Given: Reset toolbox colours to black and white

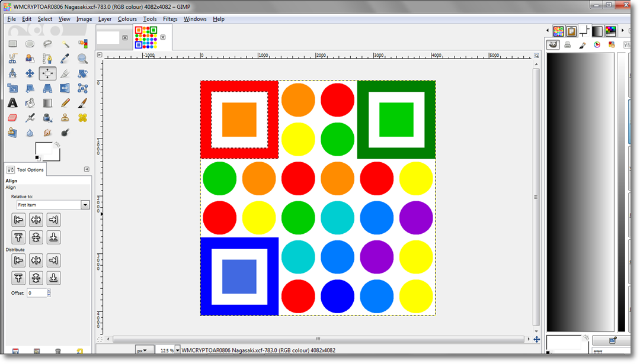Looking at the screenshot, I should coord(37,158).
